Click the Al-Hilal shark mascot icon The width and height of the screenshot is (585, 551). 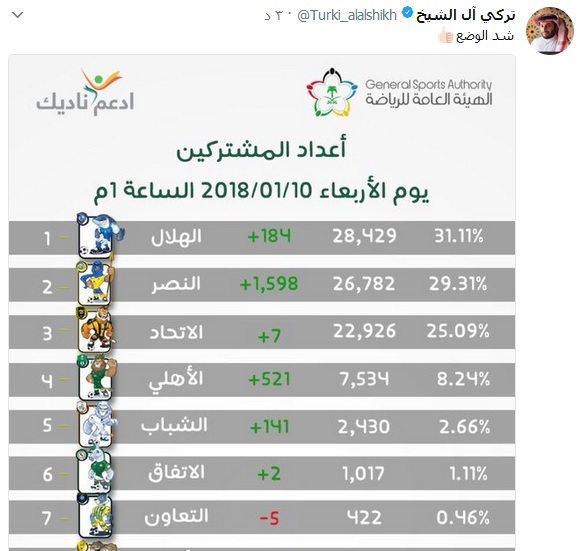pos(99,236)
